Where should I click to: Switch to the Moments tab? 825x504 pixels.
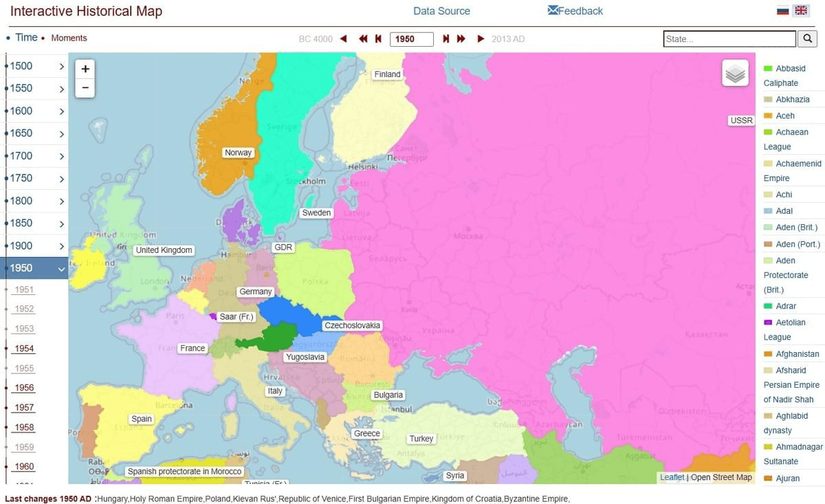[69, 38]
